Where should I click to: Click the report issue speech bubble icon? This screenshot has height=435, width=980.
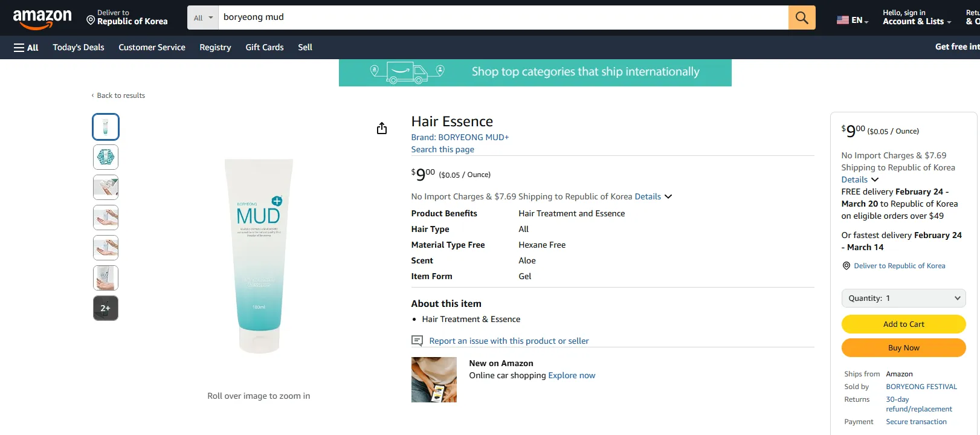click(x=417, y=341)
